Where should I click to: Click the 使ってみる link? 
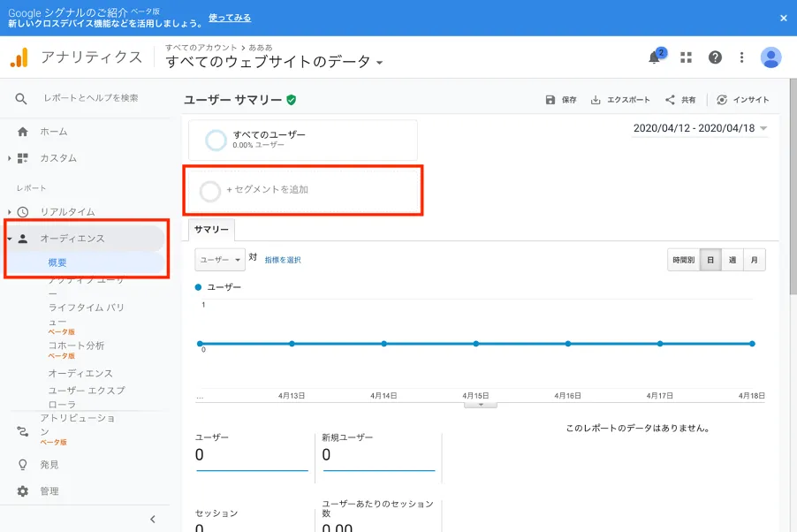click(230, 18)
